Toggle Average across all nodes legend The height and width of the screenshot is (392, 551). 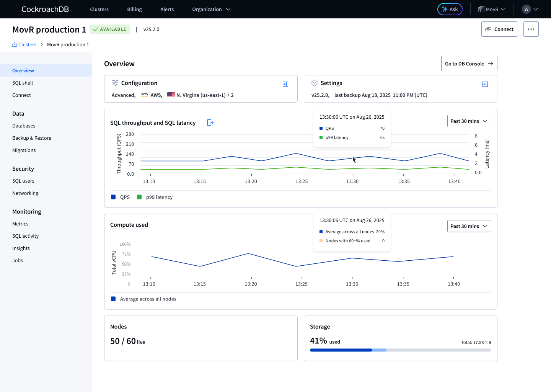click(143, 299)
